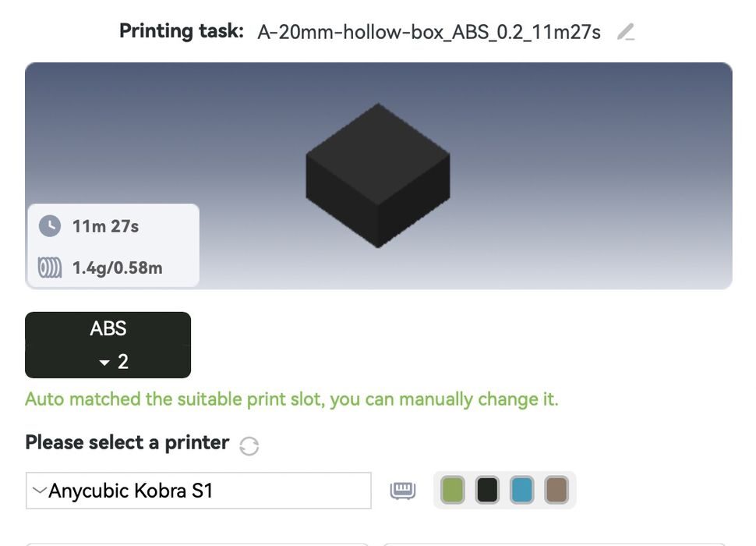Click the task name A-20mm-hollow-box_ABS_0.2_11m27s
The image size is (756, 546).
click(x=429, y=32)
